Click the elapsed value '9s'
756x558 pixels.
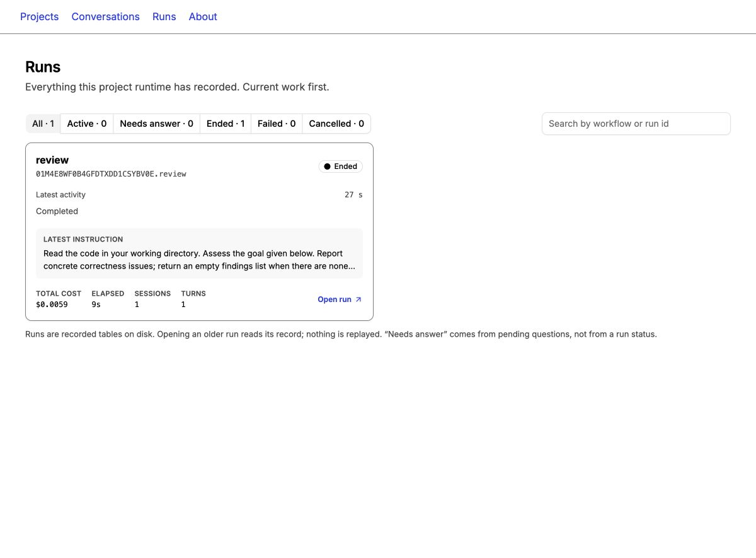(x=96, y=305)
